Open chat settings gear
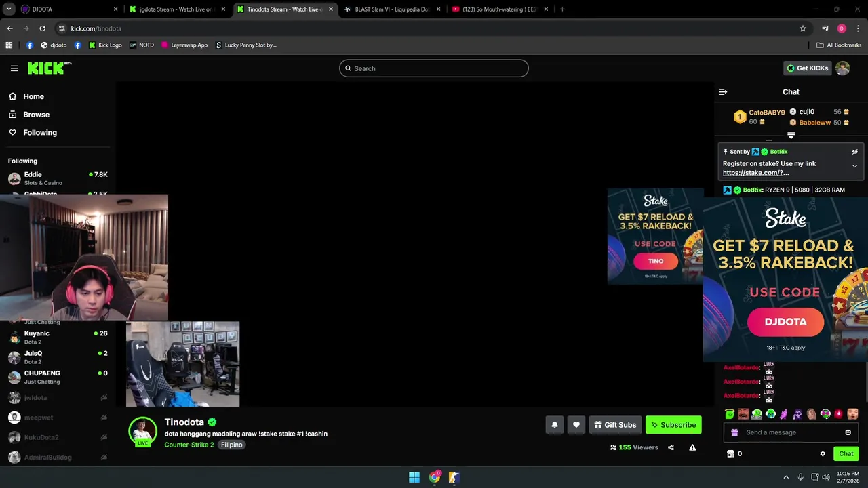Viewport: 868px width, 488px height. (x=823, y=454)
